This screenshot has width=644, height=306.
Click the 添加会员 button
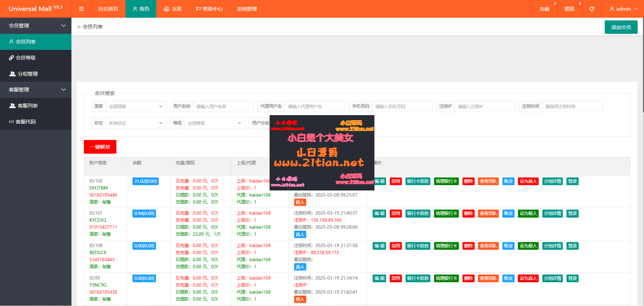621,27
